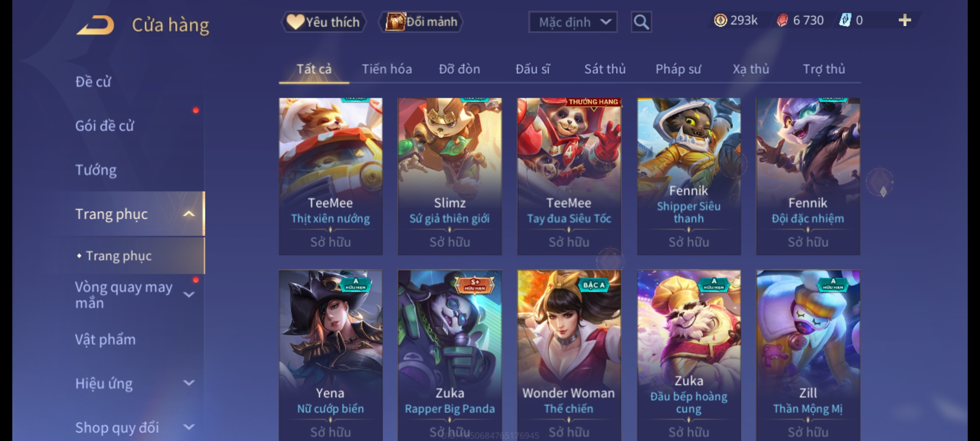Select the Tiến hóa tab

point(387,69)
